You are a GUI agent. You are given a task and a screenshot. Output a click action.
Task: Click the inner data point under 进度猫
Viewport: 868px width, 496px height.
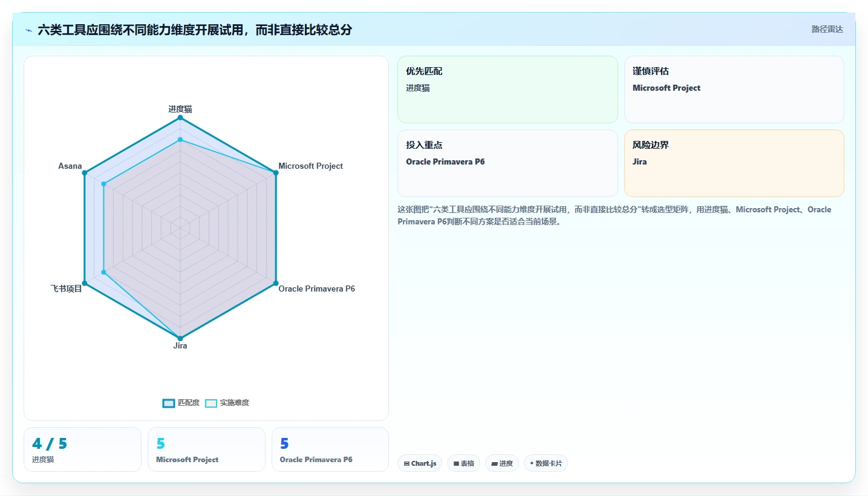(180, 140)
